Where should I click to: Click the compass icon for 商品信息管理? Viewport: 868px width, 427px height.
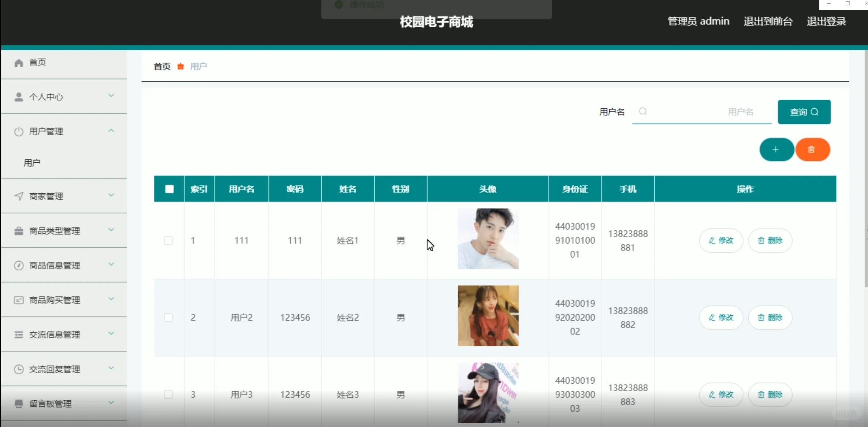click(x=18, y=265)
